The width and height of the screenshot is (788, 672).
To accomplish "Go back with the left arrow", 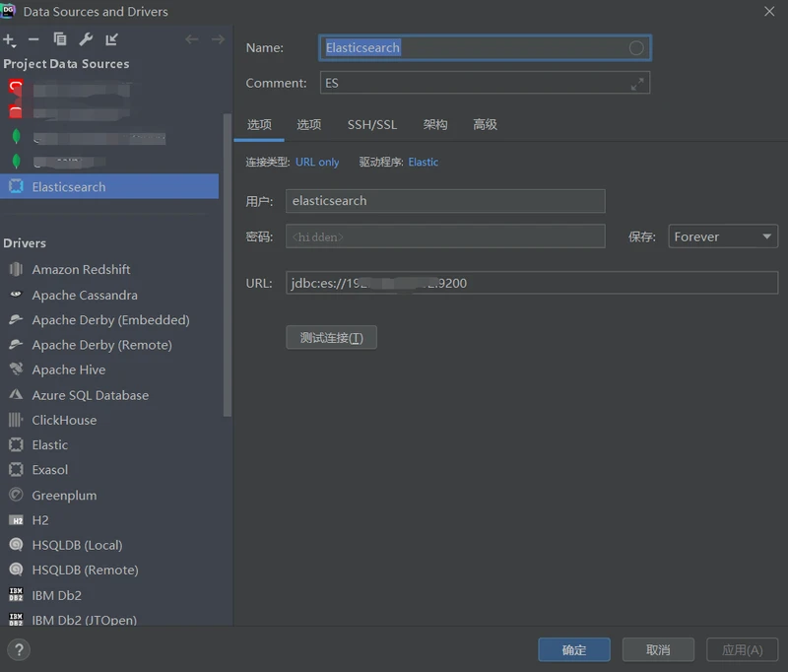I will [x=191, y=39].
